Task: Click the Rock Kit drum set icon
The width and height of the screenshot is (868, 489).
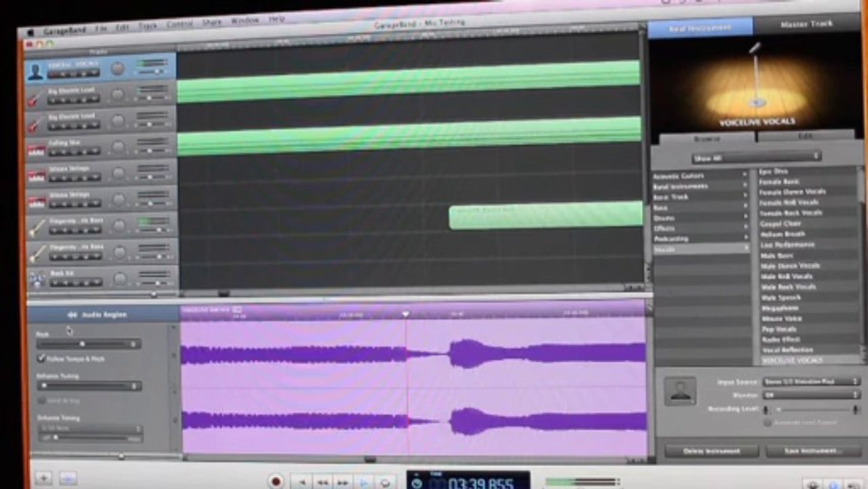Action: coord(37,279)
